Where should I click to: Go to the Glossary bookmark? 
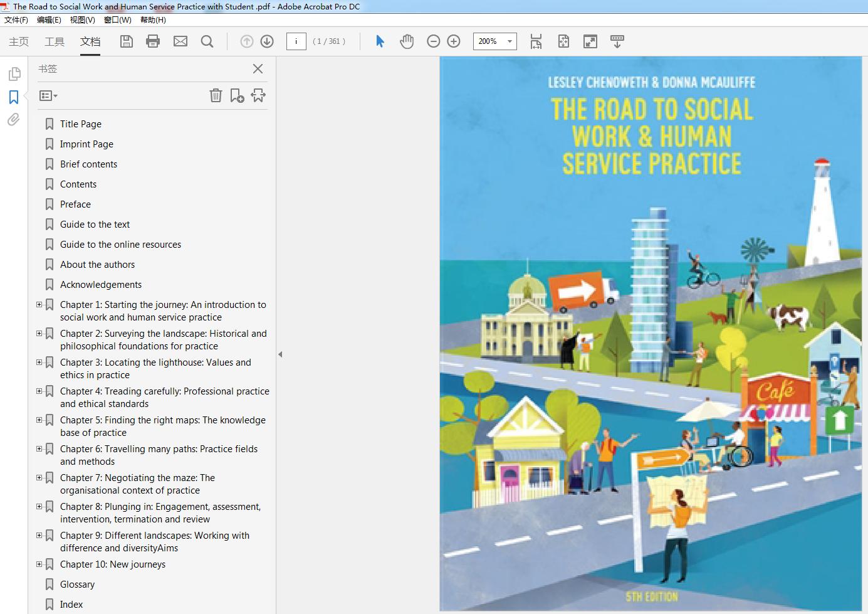[77, 585]
